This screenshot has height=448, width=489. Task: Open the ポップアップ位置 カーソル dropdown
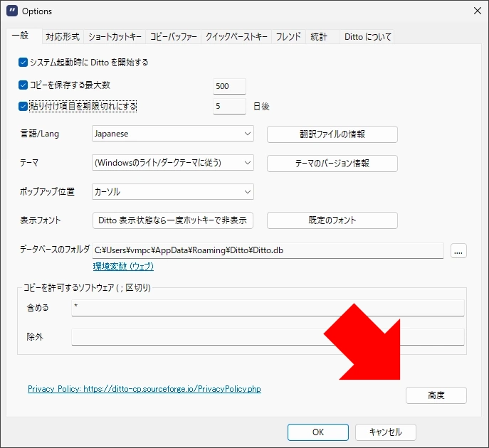(173, 192)
